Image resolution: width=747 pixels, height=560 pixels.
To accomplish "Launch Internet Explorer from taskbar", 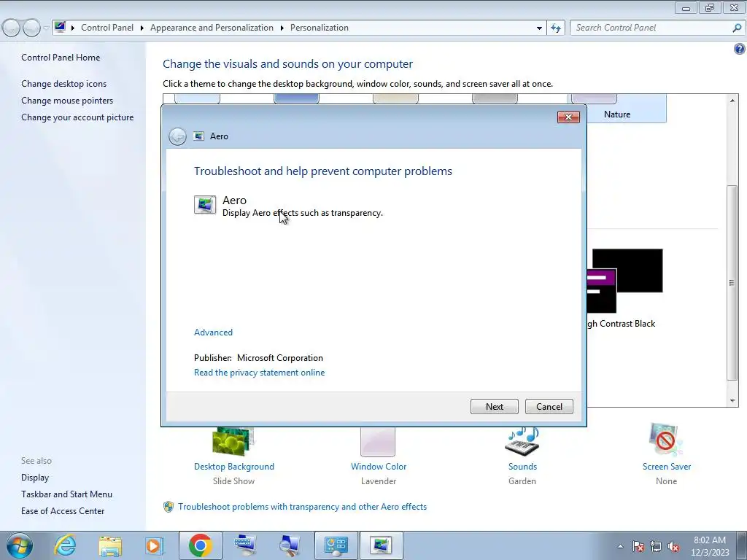I will [x=65, y=545].
